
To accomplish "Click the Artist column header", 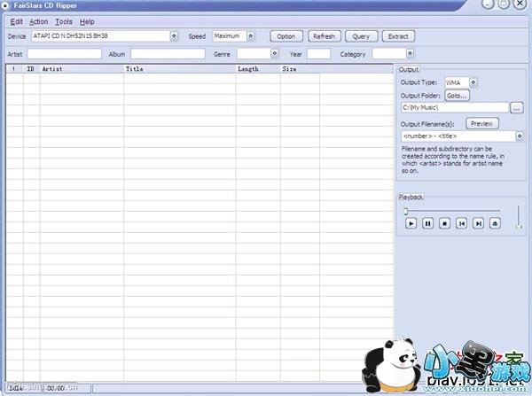I will (82, 69).
